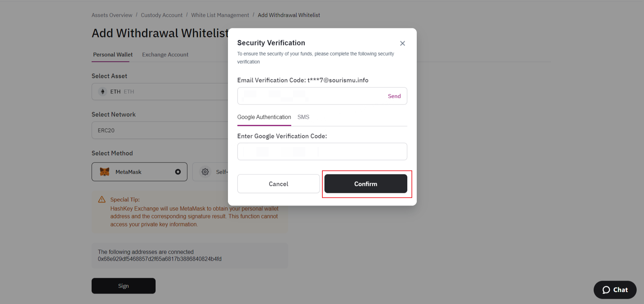644x304 pixels.
Task: Open the Select Asset ETH dropdown
Action: pos(160,92)
